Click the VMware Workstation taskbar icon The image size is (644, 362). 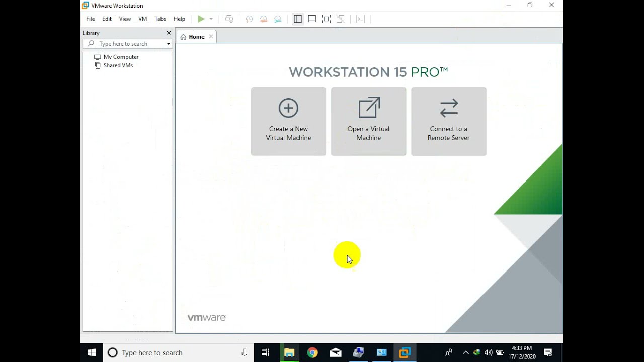click(405, 353)
